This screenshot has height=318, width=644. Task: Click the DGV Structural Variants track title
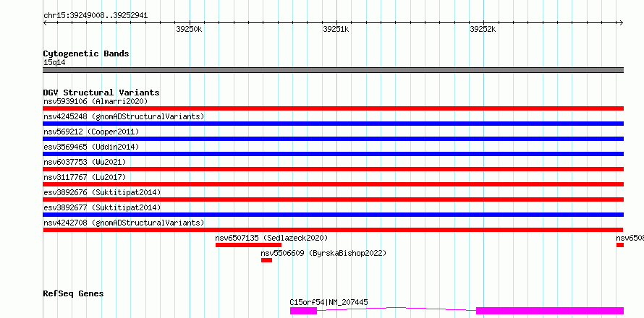pyautogui.click(x=101, y=93)
